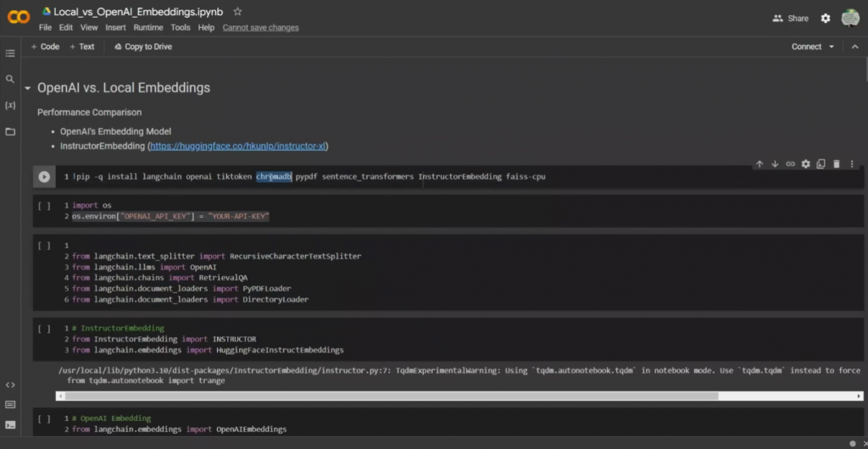Click the "YOUR-API-KEY" string in code
The height and width of the screenshot is (449, 868).
tap(238, 217)
